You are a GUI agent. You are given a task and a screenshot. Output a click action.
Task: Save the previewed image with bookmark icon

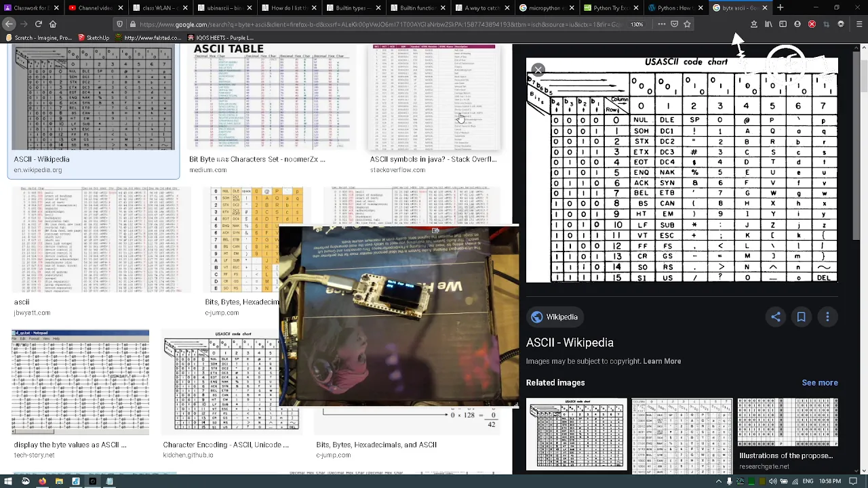click(801, 317)
